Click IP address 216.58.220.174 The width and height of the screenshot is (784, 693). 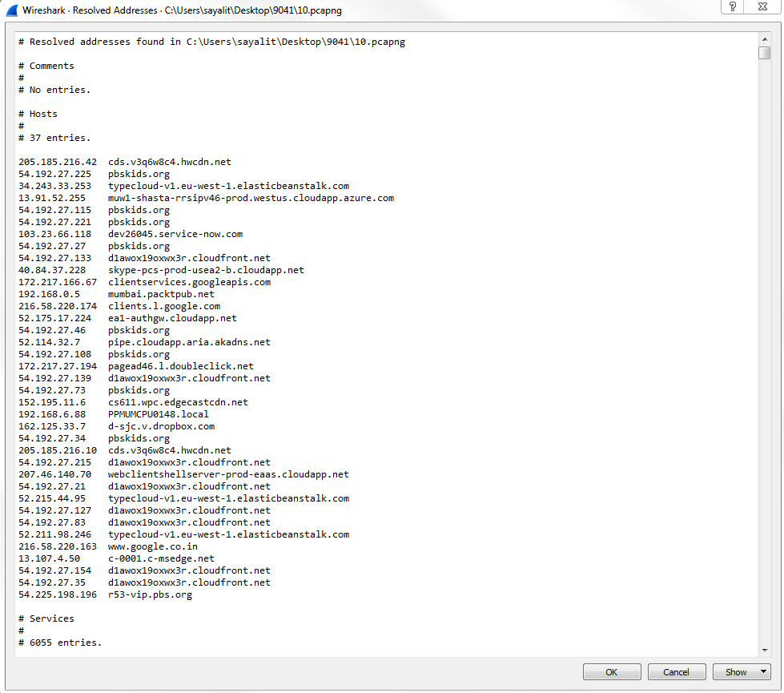(58, 306)
